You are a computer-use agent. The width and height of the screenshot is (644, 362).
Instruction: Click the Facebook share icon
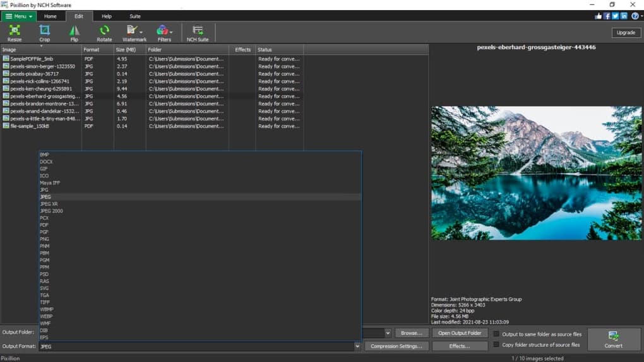(x=607, y=16)
